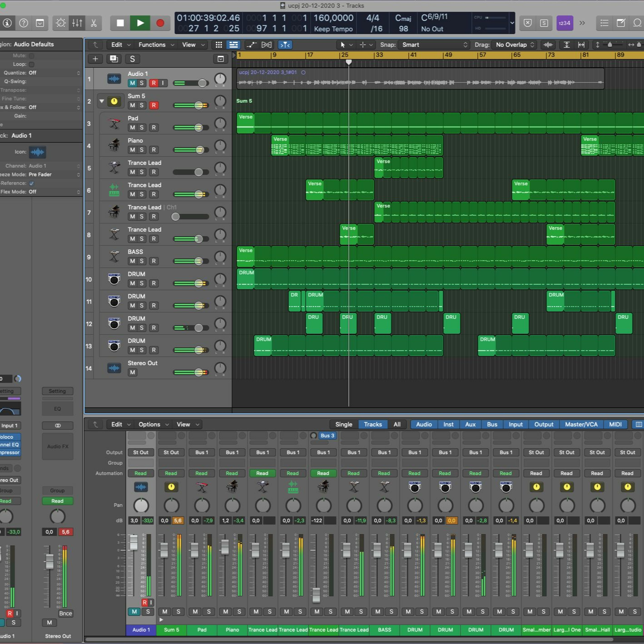This screenshot has width=644, height=644.
Task: Switch mixer to the All tab
Action: click(397, 424)
